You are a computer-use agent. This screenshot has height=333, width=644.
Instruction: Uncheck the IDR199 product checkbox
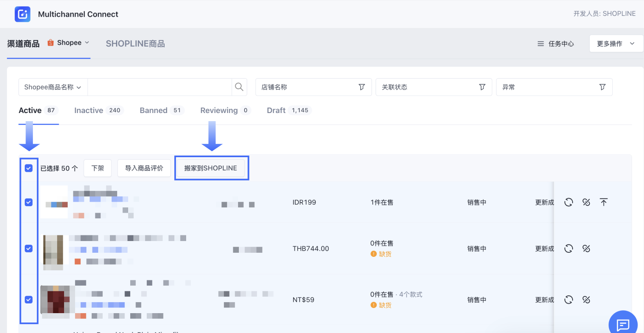(x=28, y=202)
